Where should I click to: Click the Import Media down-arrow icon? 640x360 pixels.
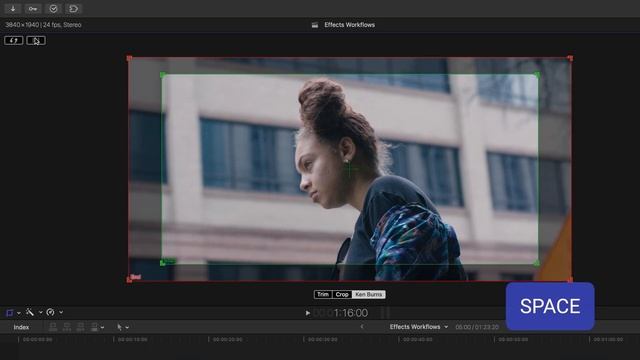point(13,9)
